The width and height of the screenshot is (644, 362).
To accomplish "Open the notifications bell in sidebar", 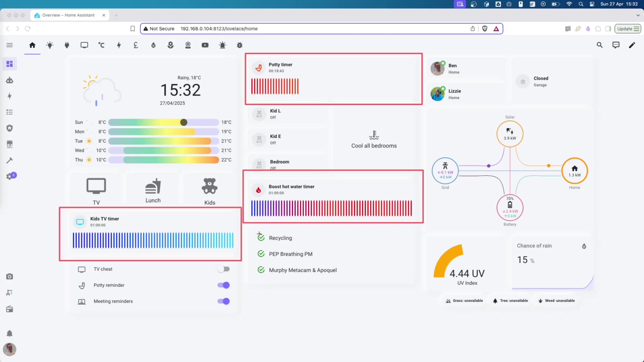I will pos(9,334).
